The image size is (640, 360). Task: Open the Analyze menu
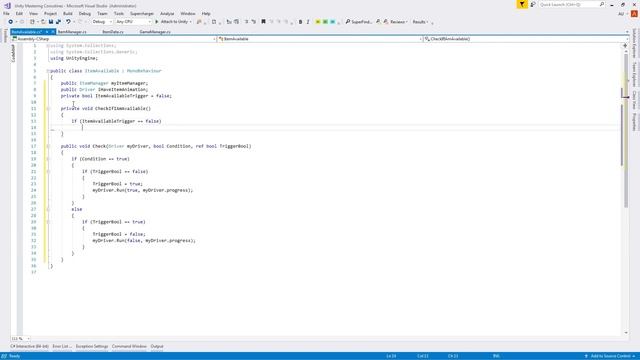point(167,13)
